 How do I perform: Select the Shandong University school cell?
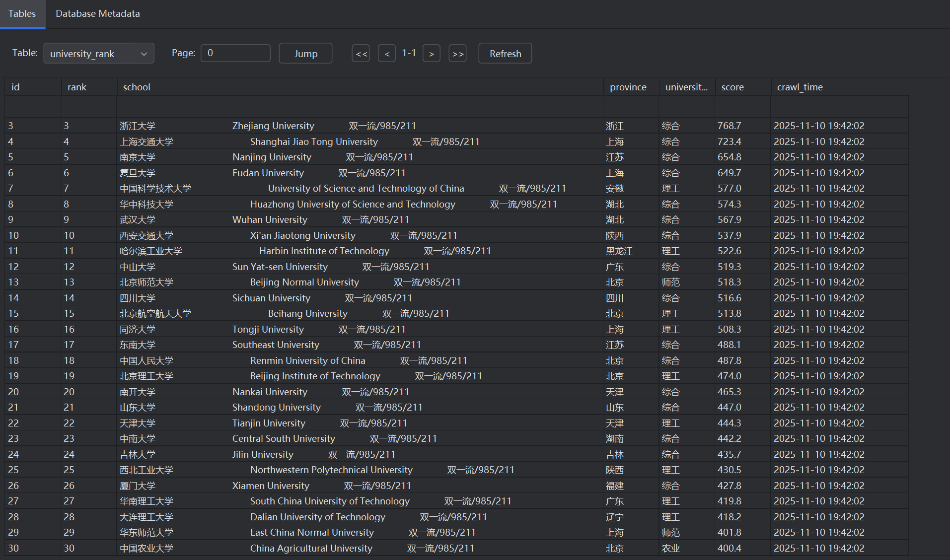[360, 407]
